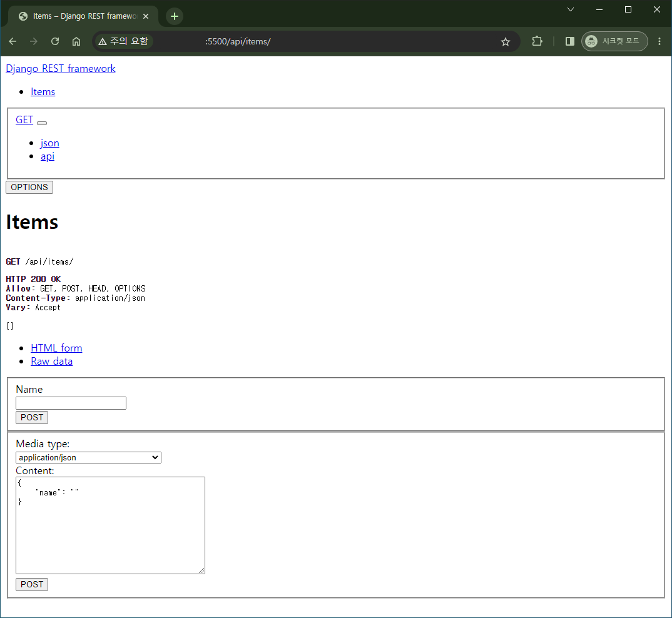The width and height of the screenshot is (672, 618).
Task: Bookmark this page with the star icon
Action: point(506,41)
